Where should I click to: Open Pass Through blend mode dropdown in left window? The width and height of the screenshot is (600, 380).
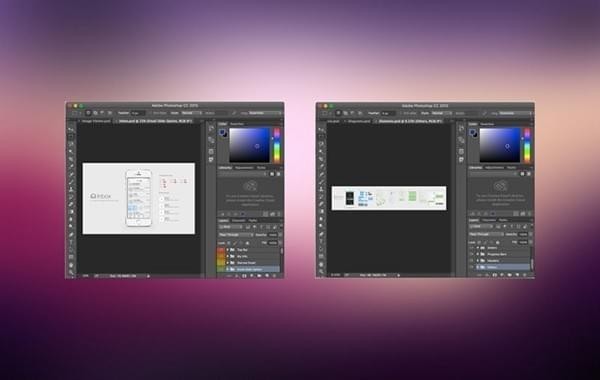(235, 235)
